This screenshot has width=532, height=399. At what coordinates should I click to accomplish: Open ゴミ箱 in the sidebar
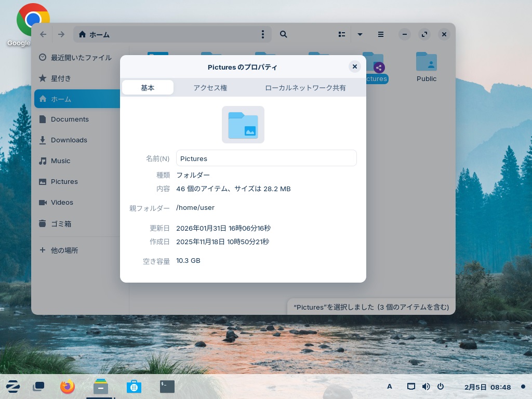point(61,224)
